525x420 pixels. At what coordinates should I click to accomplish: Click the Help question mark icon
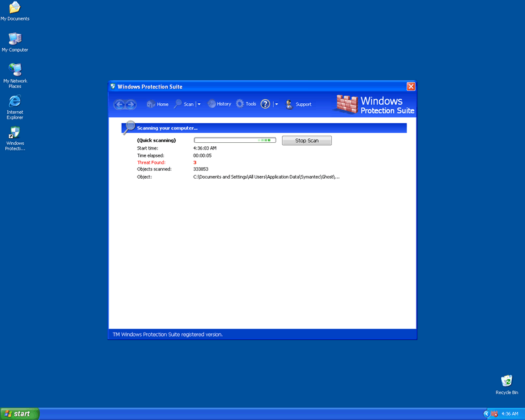[x=265, y=105]
